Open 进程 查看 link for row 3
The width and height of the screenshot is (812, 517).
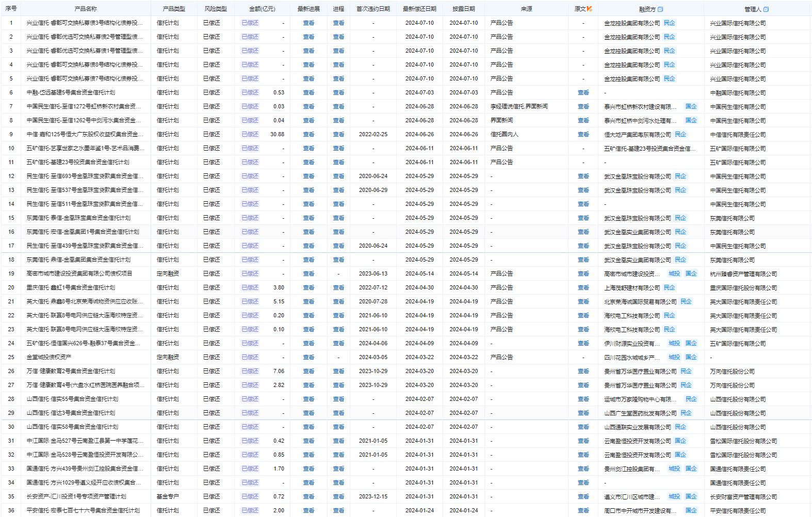338,51
